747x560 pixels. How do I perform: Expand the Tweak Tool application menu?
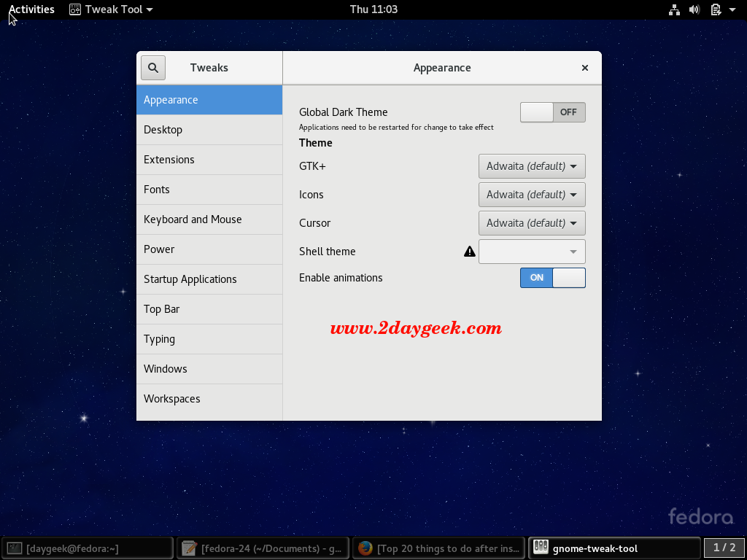coord(111,9)
